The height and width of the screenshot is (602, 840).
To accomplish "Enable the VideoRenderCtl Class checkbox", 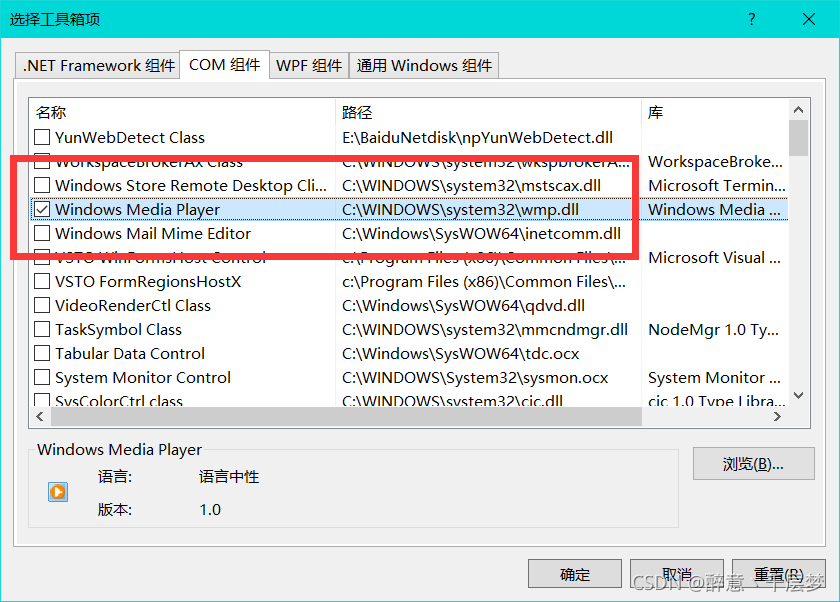I will point(42,305).
